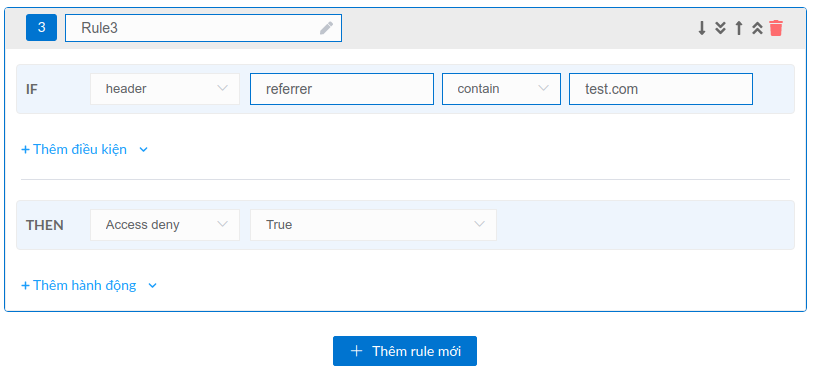Open the header condition type dropdown
Viewport: 813px width, 377px height.
(x=165, y=89)
